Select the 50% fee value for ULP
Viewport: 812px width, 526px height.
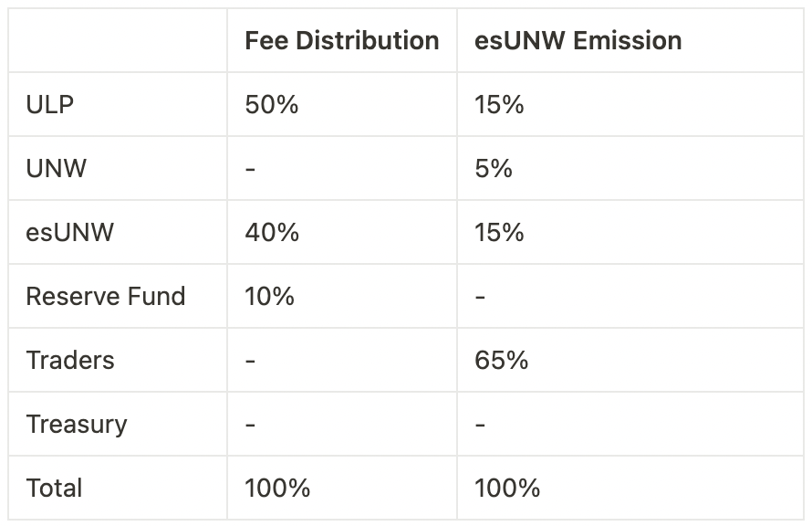coord(272,105)
